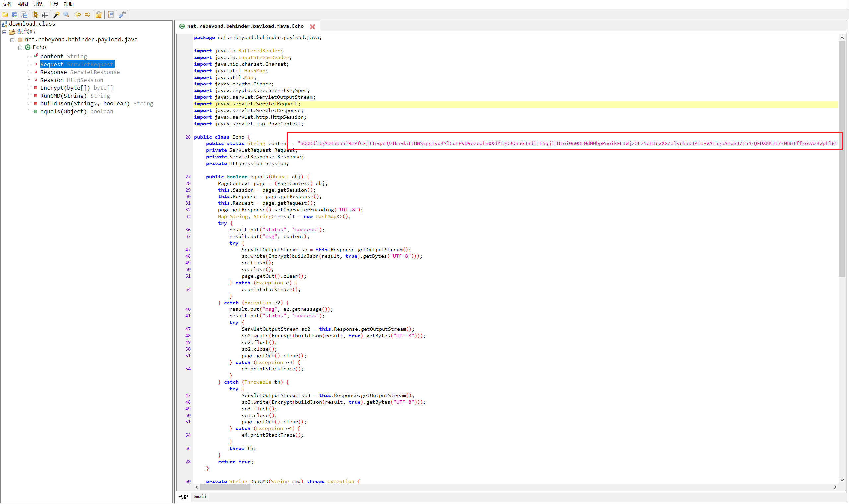The image size is (849, 504).
Task: Close the Echo editor tab
Action: point(312,27)
